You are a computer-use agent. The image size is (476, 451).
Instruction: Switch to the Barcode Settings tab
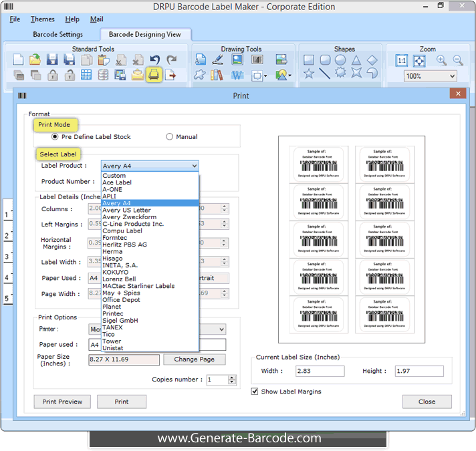(x=57, y=34)
